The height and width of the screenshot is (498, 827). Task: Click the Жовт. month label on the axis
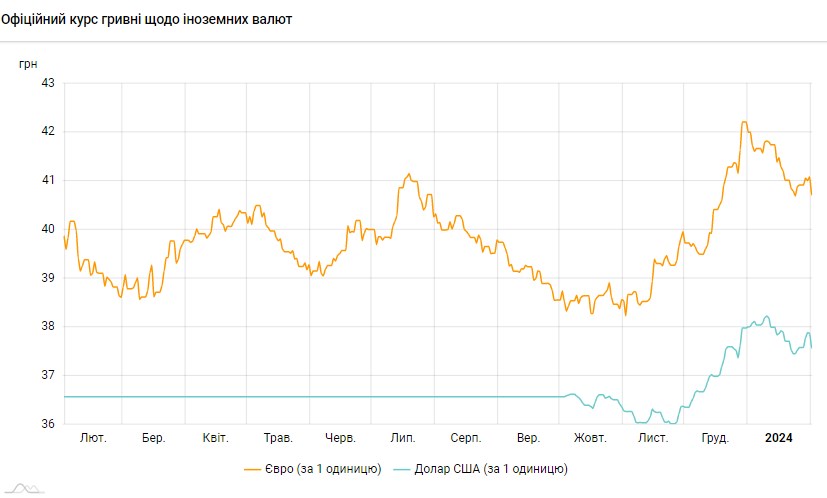(x=590, y=438)
